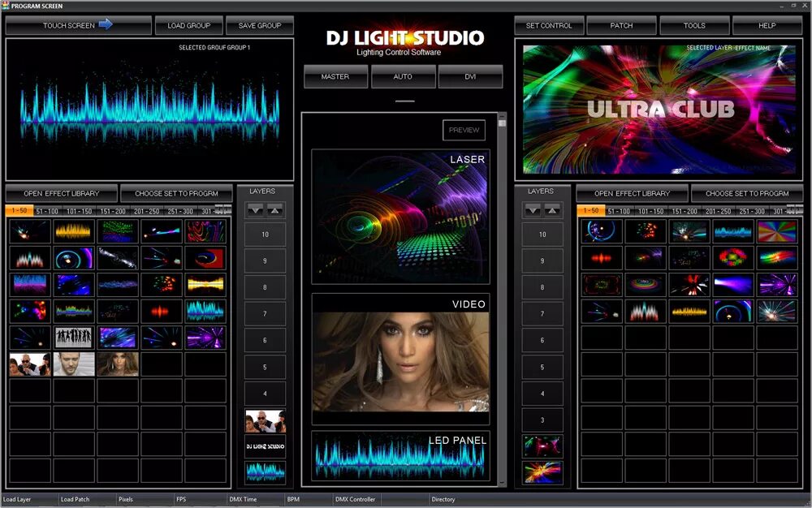Open the PATCH menu button
The height and width of the screenshot is (508, 812).
pos(621,25)
